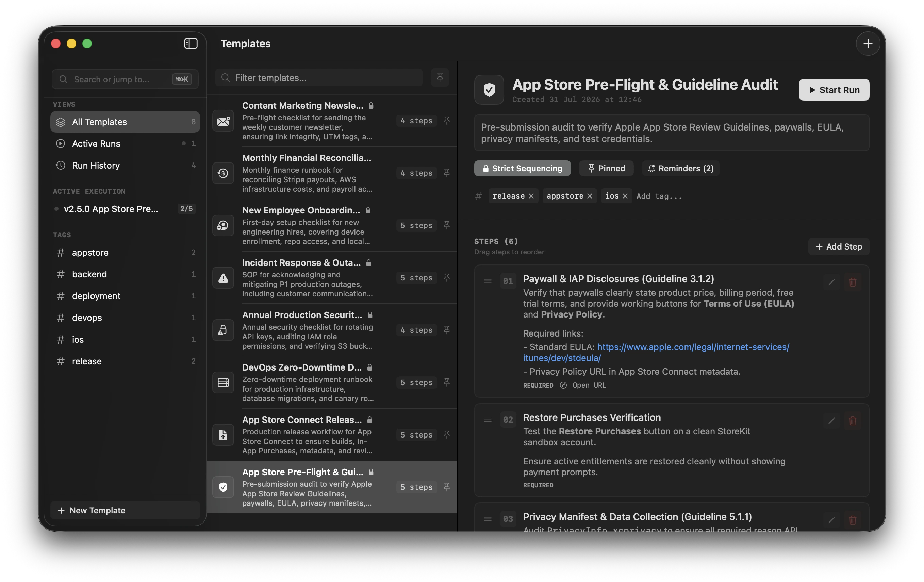Create a New Template from the sidebar
Screen dimensions: 924x582
125,511
